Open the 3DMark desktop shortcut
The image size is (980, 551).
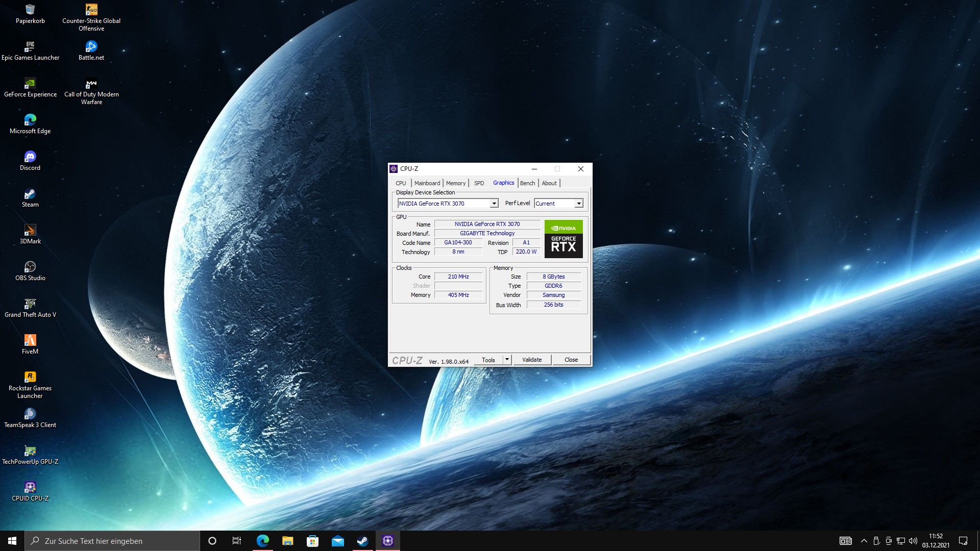[x=30, y=231]
